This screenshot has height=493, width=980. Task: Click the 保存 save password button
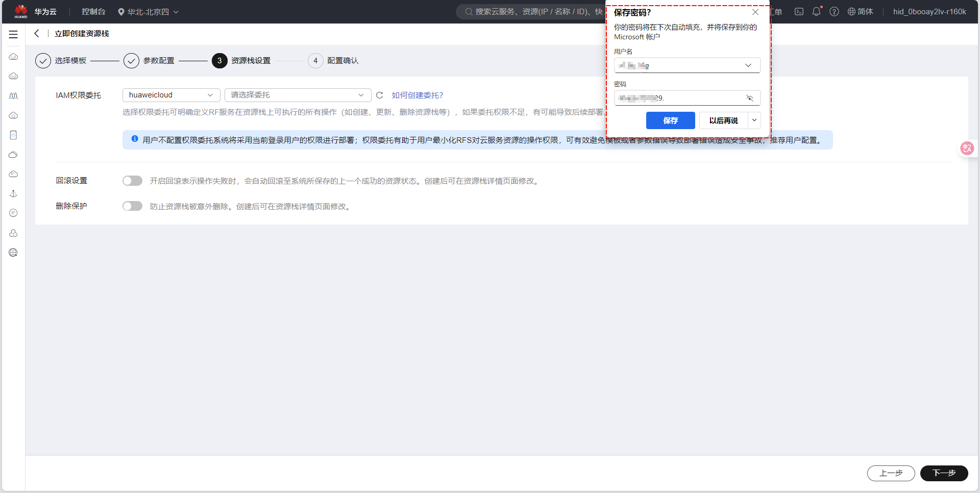click(x=670, y=120)
